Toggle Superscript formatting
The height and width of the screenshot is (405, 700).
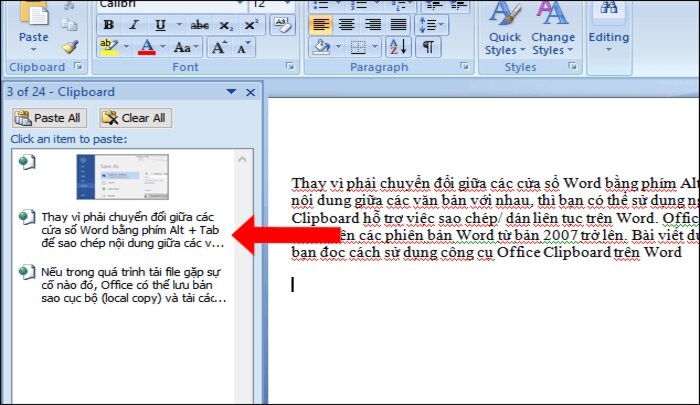point(252,25)
